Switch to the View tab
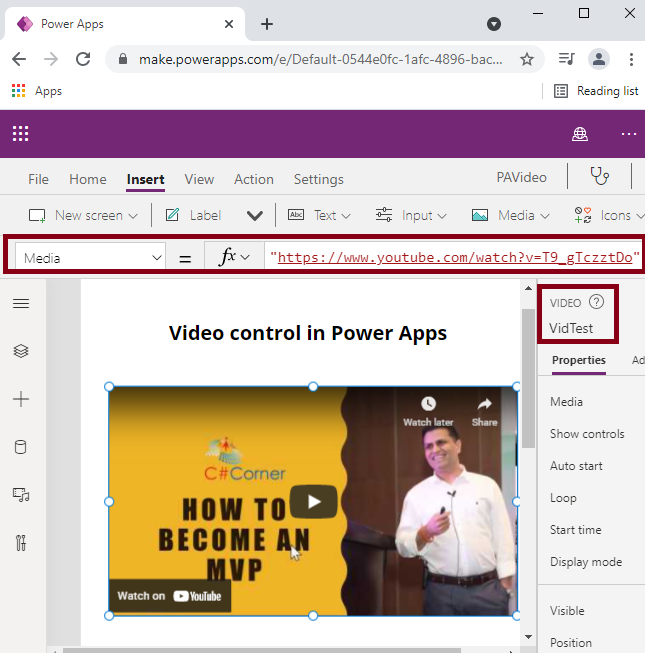Screen dimensions: 645x653 pyautogui.click(x=199, y=179)
